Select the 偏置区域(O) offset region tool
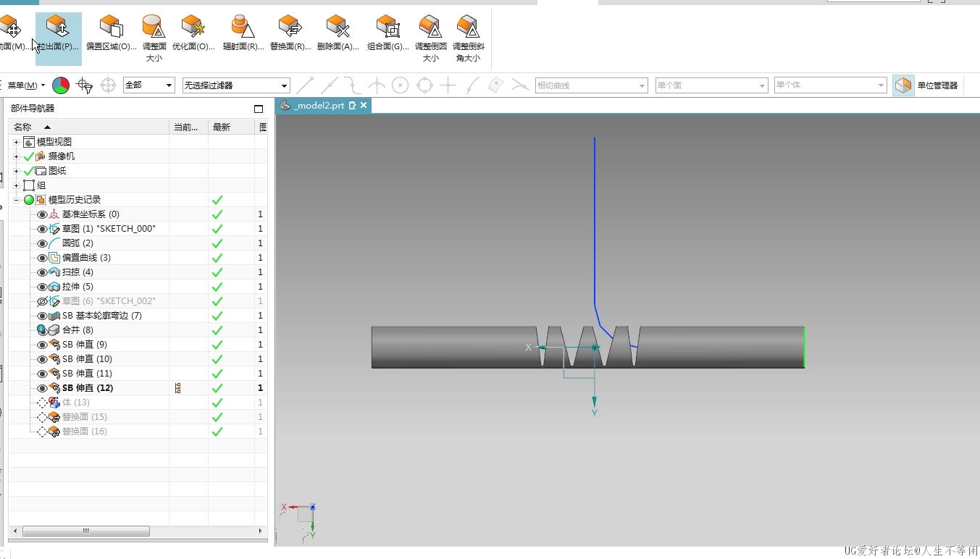Image resolution: width=980 pixels, height=559 pixels. pyautogui.click(x=111, y=35)
